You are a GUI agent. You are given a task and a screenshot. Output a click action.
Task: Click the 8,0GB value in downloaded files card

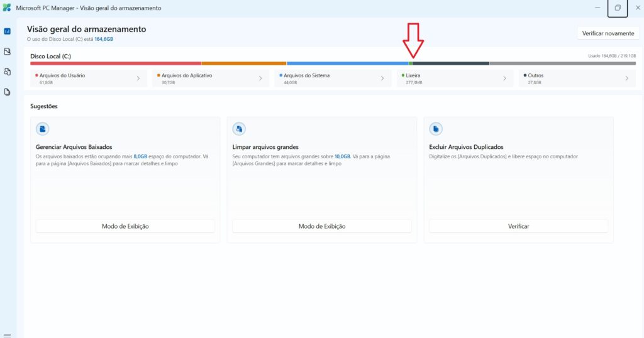click(140, 156)
